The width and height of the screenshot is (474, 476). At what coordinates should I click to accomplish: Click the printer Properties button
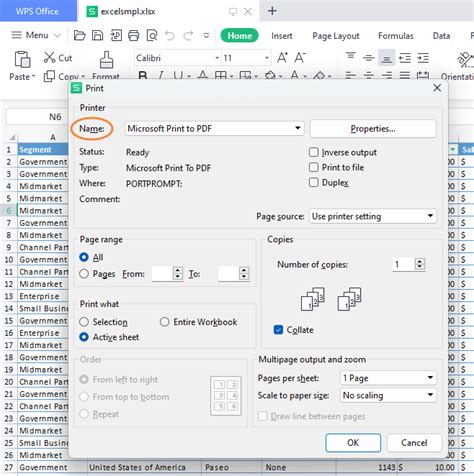[373, 129]
